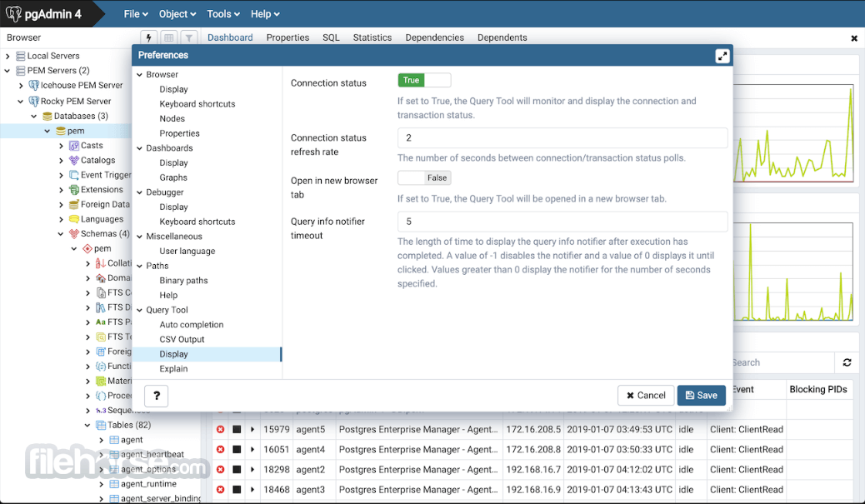
Task: Terminate session 18298 with red X icon
Action: pos(220,469)
